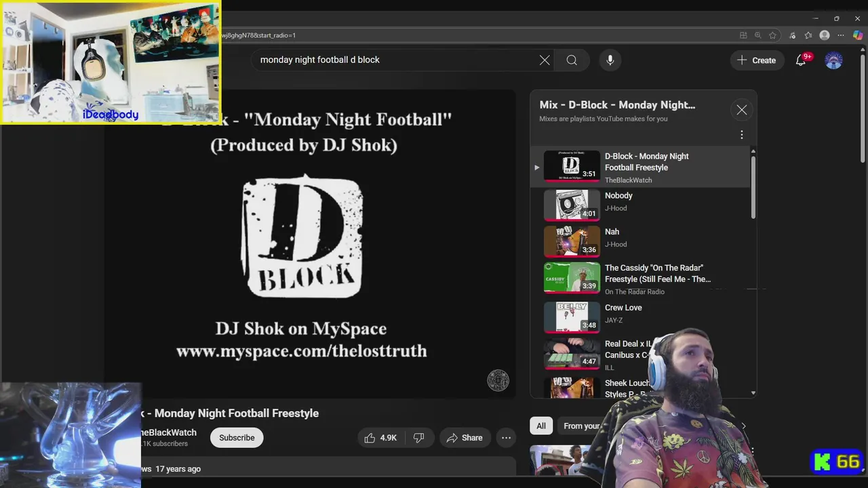868x488 pixels.
Task: Open On The Radar Radio channel name
Action: [x=635, y=291]
